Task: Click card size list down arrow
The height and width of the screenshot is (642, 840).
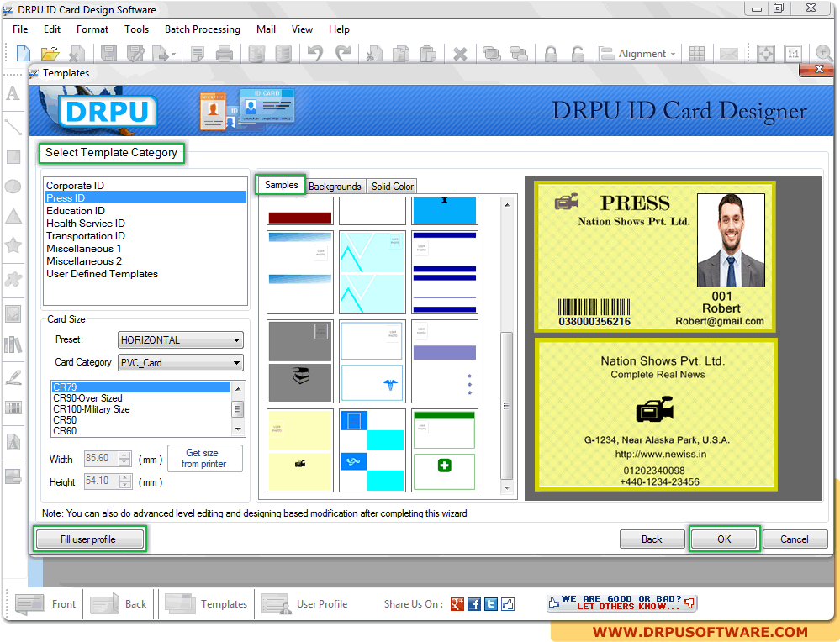Action: (238, 429)
